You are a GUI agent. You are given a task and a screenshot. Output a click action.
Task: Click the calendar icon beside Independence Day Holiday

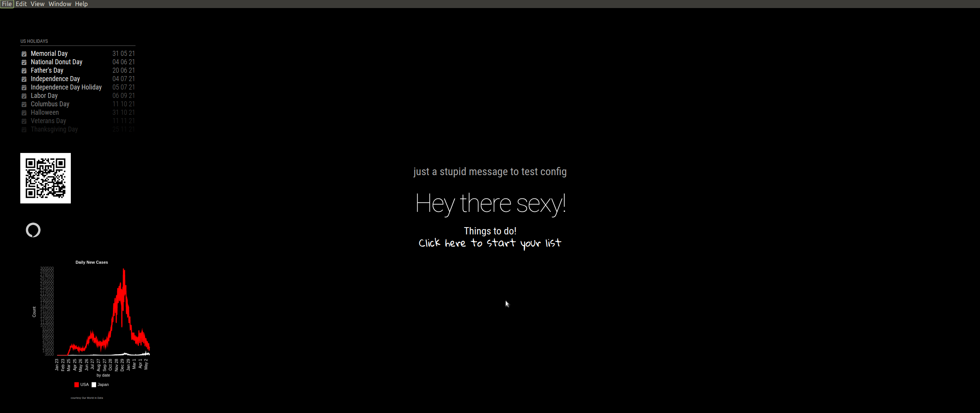click(24, 88)
